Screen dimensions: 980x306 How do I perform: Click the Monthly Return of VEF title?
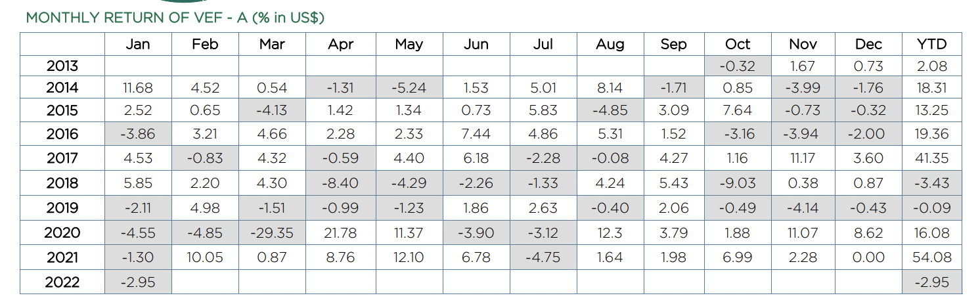pyautogui.click(x=175, y=18)
